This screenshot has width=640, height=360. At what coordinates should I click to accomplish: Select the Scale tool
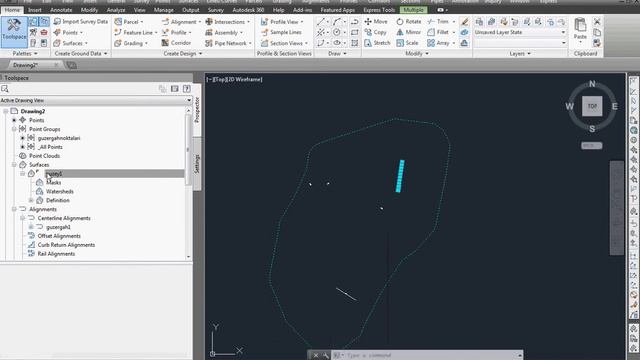[x=407, y=42]
